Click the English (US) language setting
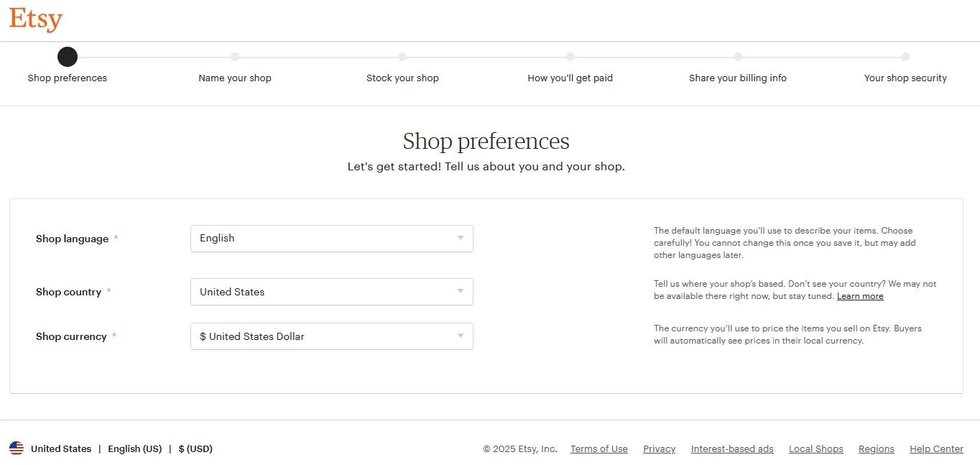The height and width of the screenshot is (465, 980). [135, 449]
